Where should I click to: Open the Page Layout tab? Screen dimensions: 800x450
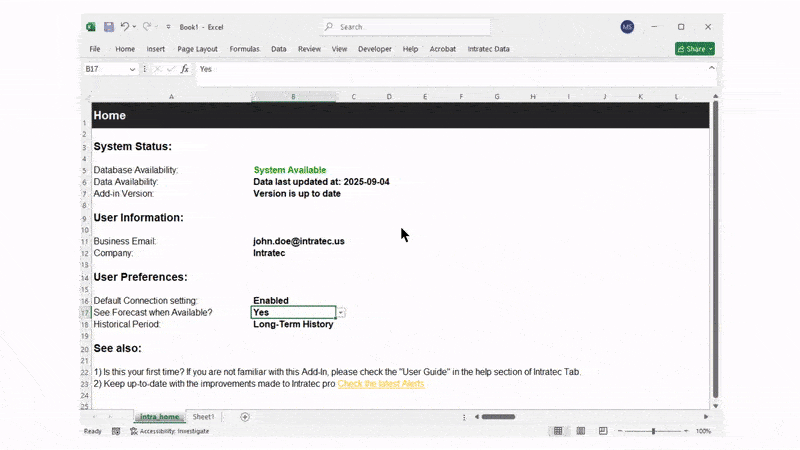click(x=197, y=49)
